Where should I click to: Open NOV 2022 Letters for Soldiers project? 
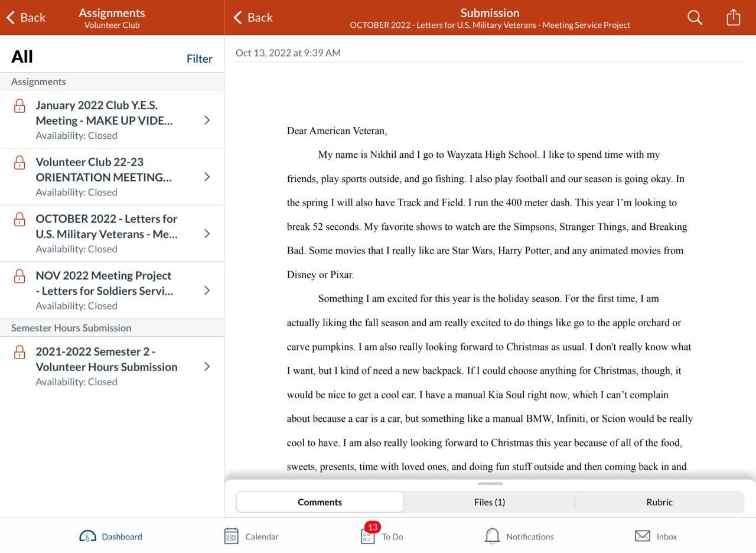112,289
